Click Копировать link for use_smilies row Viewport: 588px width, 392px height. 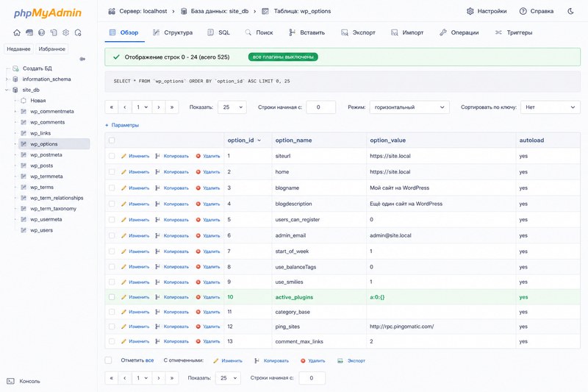click(x=176, y=282)
